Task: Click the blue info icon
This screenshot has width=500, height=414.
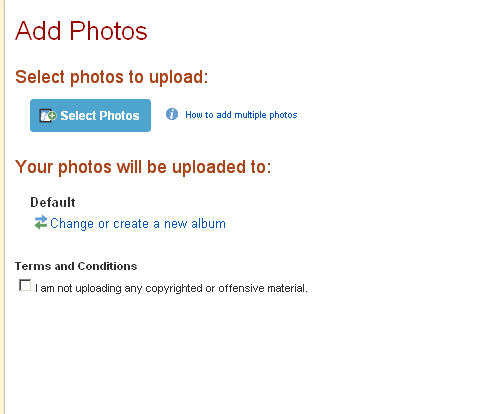Action: coord(172,114)
